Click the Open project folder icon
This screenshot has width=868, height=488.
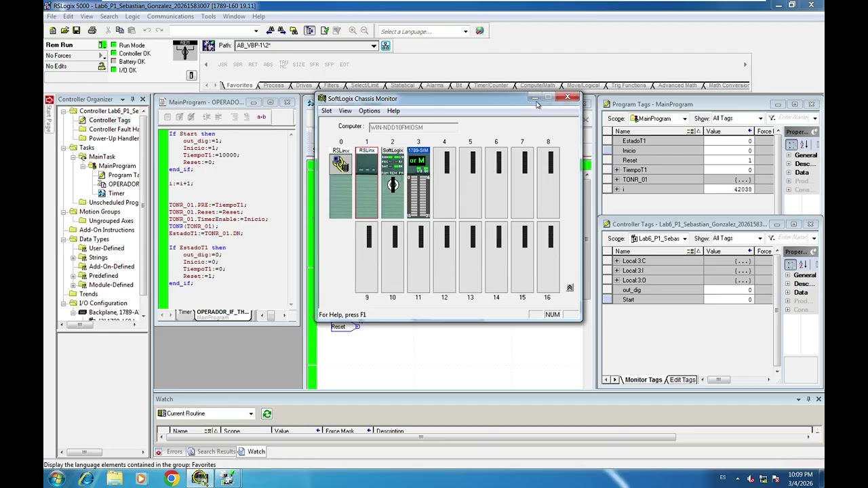(64, 30)
